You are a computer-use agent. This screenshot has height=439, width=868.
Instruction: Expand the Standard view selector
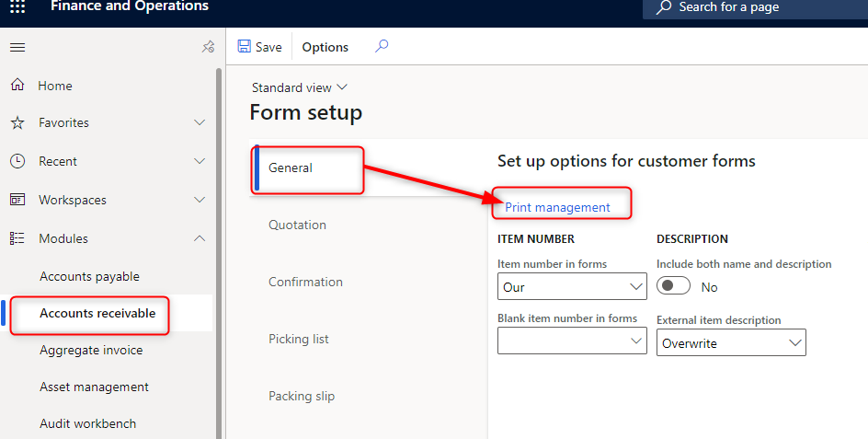pos(300,87)
